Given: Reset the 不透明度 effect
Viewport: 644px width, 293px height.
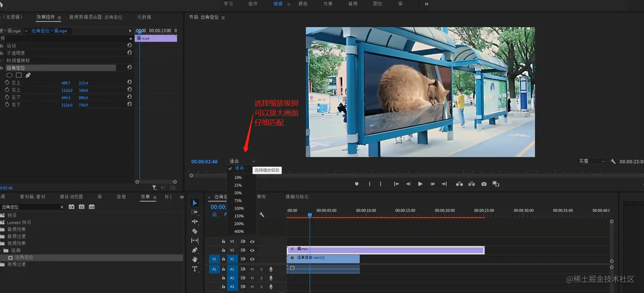Looking at the screenshot, I should (x=129, y=52).
